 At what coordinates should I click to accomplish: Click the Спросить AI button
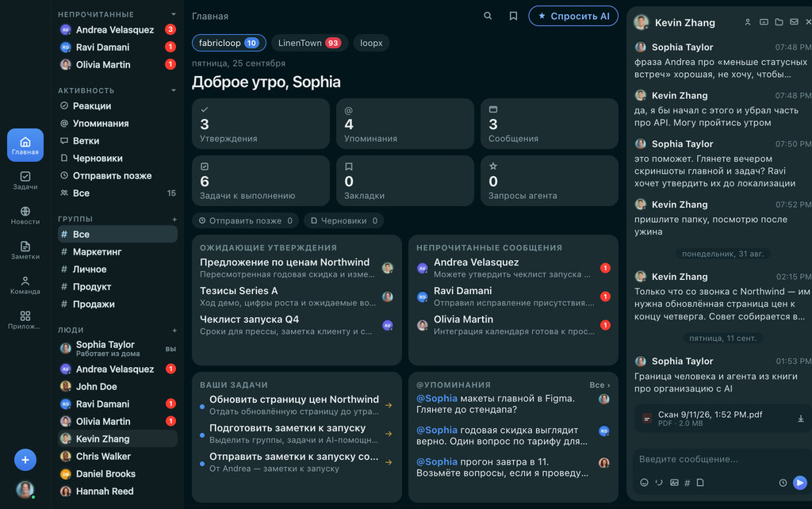573,16
